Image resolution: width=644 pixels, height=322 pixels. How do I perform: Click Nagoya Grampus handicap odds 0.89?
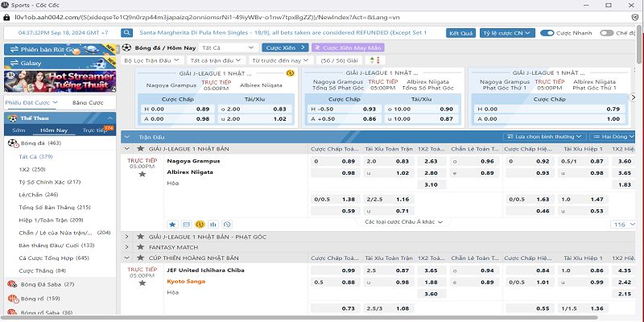click(x=335, y=162)
